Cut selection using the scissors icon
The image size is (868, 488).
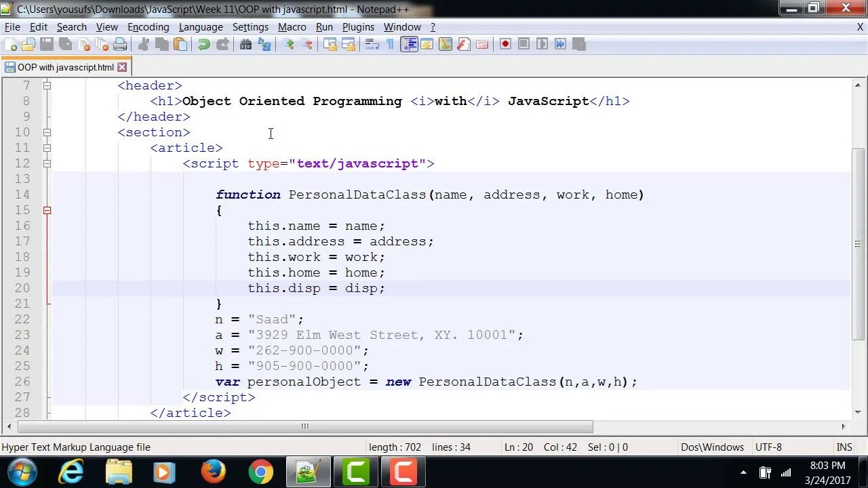(x=144, y=45)
